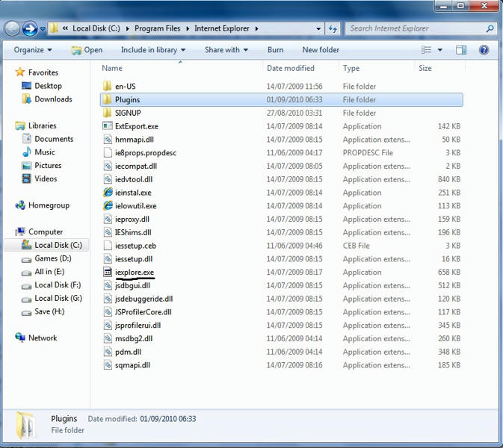Viewport: 503px width, 448px height.
Task: Select the pdm.dll file name
Action: click(x=128, y=352)
